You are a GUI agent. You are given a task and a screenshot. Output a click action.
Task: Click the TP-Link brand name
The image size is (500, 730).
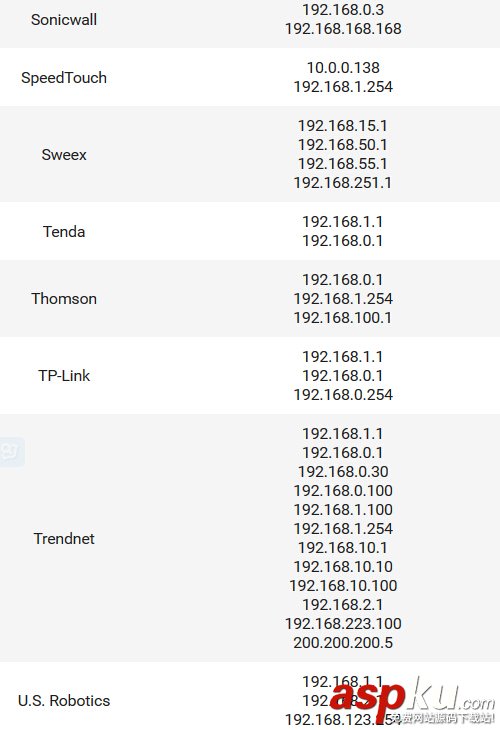64,375
